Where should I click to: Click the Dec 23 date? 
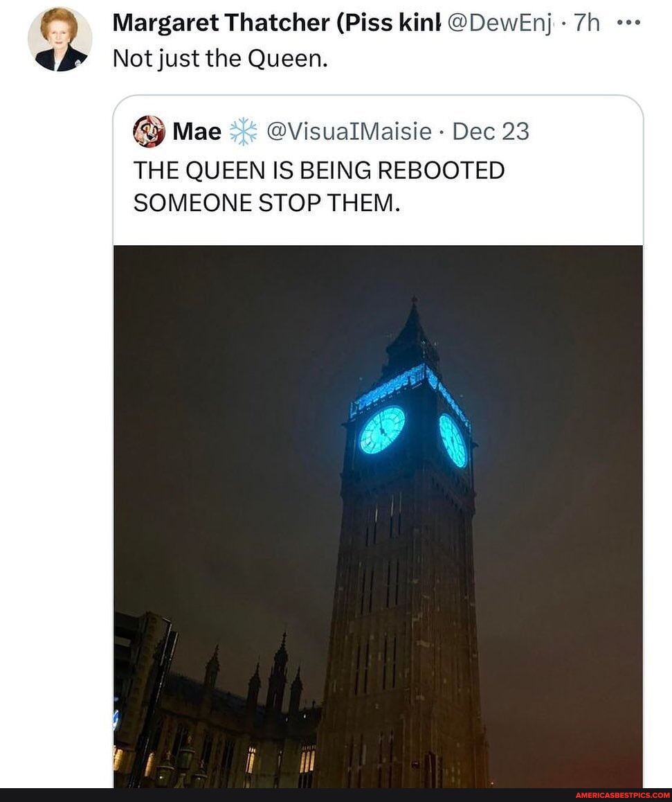[491, 132]
